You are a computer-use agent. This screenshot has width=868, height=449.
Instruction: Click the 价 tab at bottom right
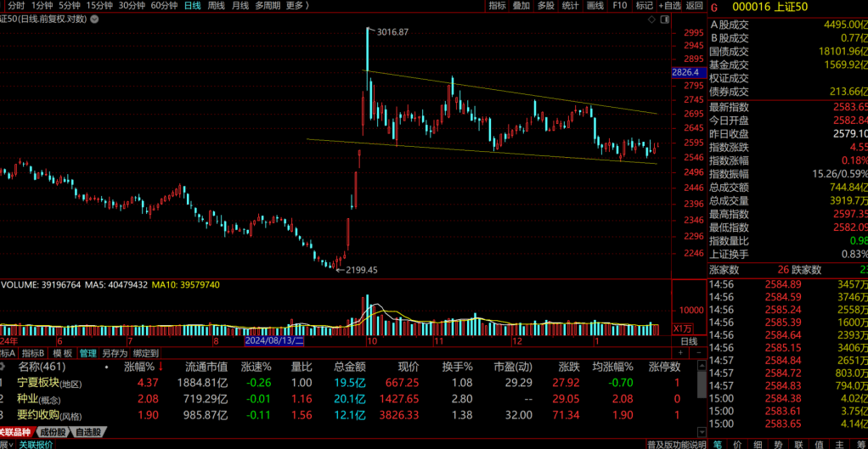[738, 444]
